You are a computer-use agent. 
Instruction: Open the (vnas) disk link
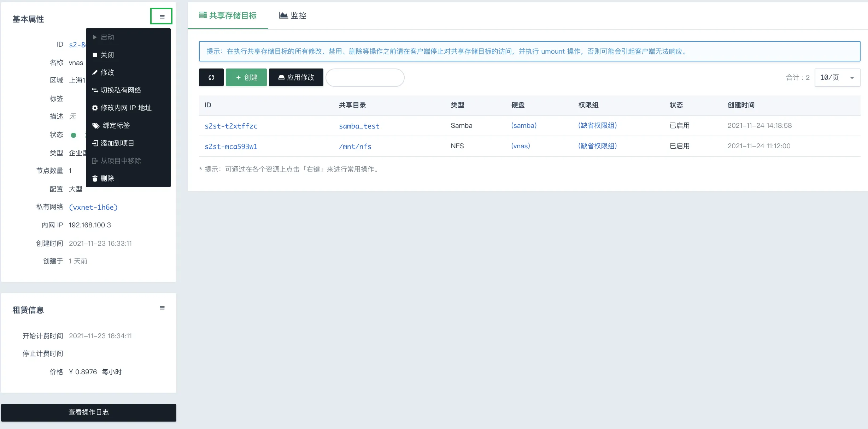(521, 146)
